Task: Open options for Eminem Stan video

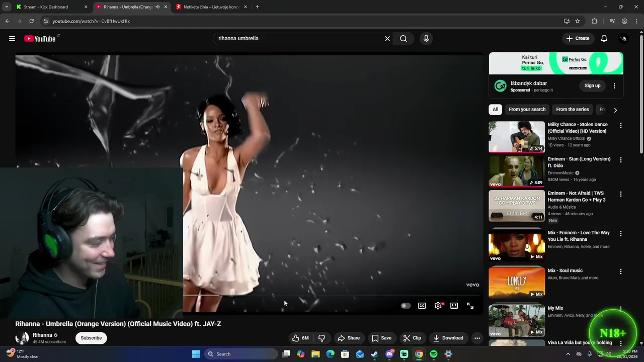Action: (x=620, y=160)
